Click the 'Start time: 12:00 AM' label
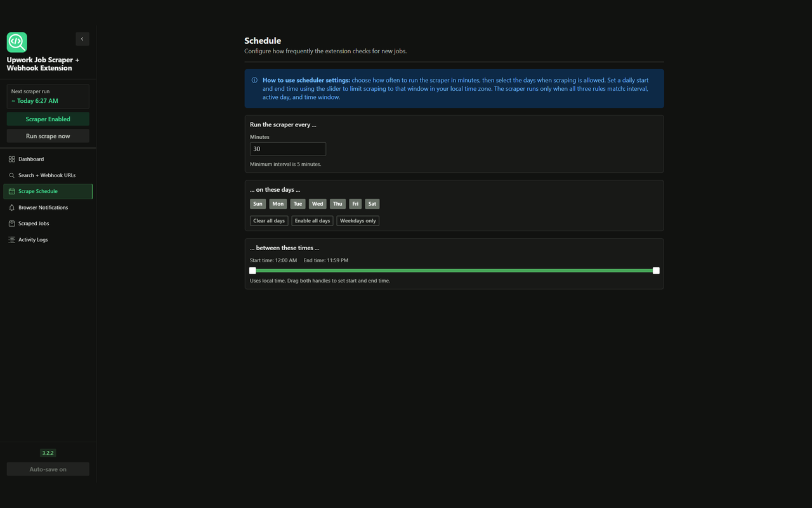This screenshot has width=812, height=508. point(273,260)
